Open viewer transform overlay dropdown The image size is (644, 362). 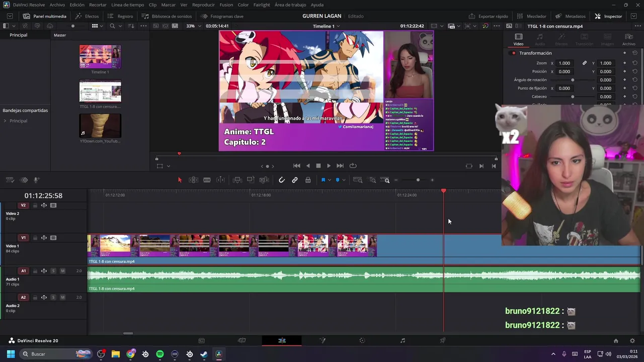point(169,166)
